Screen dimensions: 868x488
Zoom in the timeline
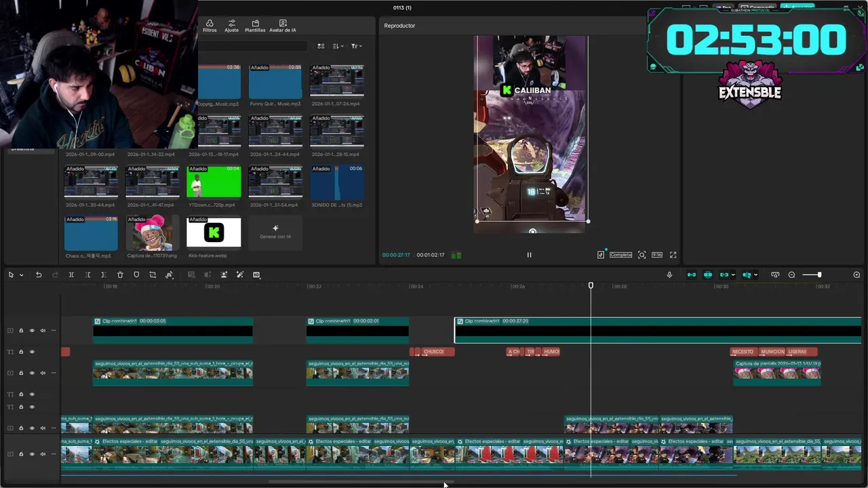(856, 274)
